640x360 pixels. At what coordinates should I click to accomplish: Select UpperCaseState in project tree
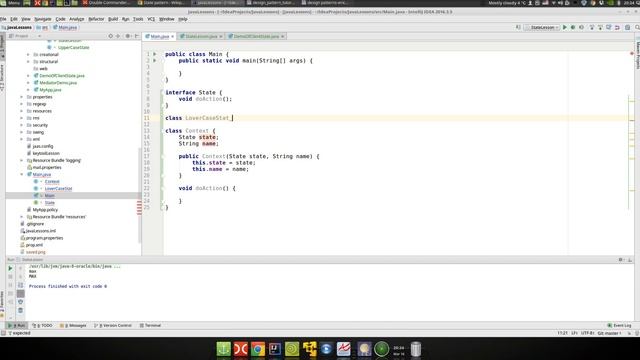pyautogui.click(x=73, y=47)
